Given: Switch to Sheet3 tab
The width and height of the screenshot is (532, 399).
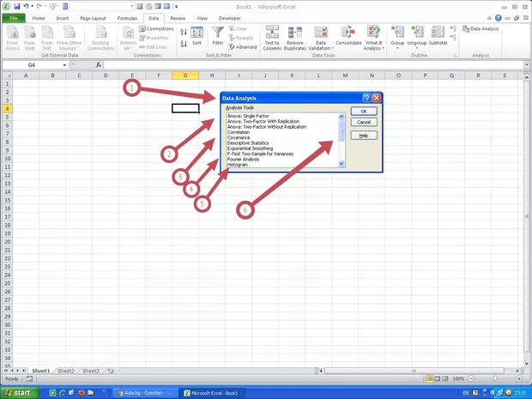Looking at the screenshot, I should pos(91,371).
